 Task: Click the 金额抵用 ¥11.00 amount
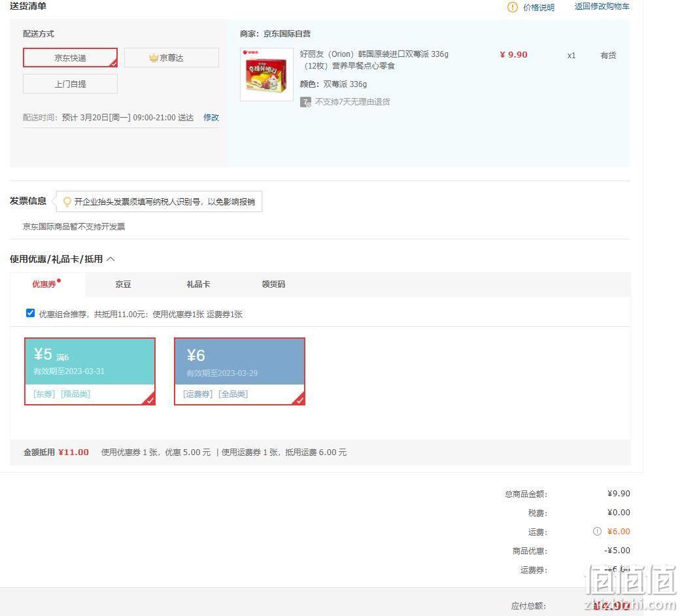coord(73,453)
